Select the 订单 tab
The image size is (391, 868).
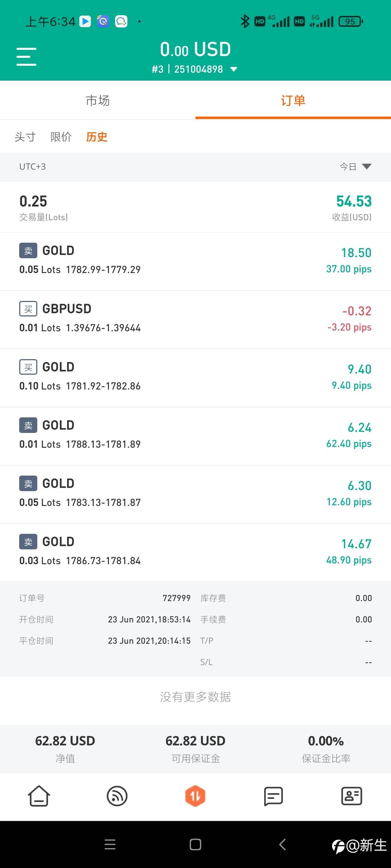pos(293,101)
